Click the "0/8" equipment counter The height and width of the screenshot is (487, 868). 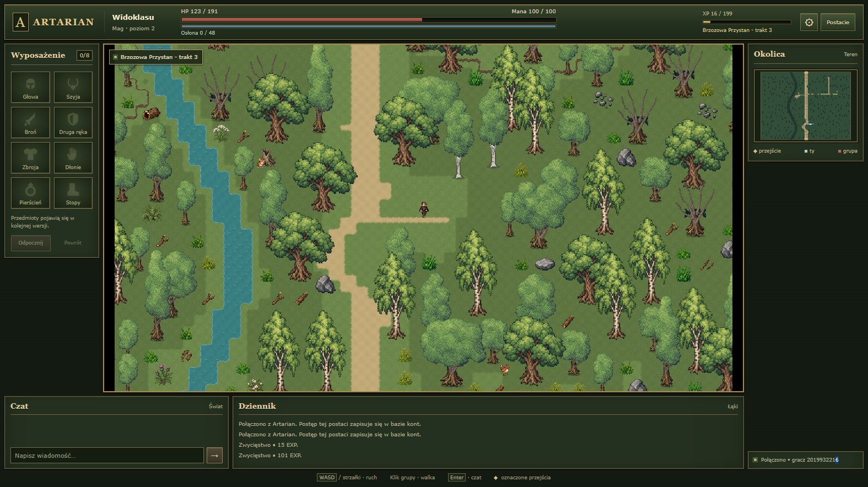84,55
